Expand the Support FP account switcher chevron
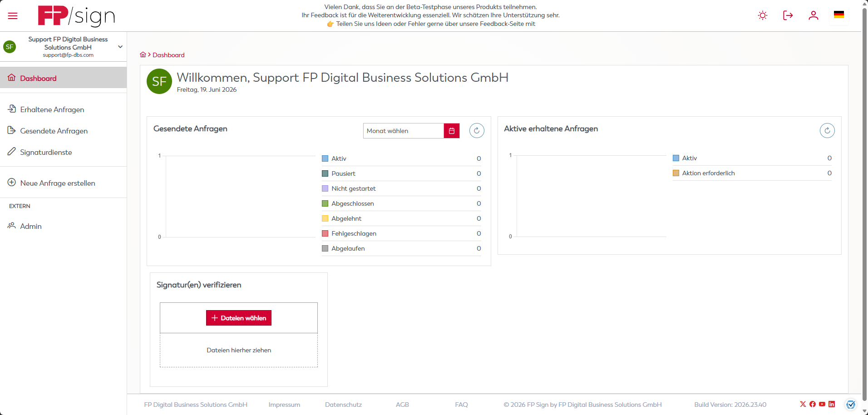 pos(120,47)
